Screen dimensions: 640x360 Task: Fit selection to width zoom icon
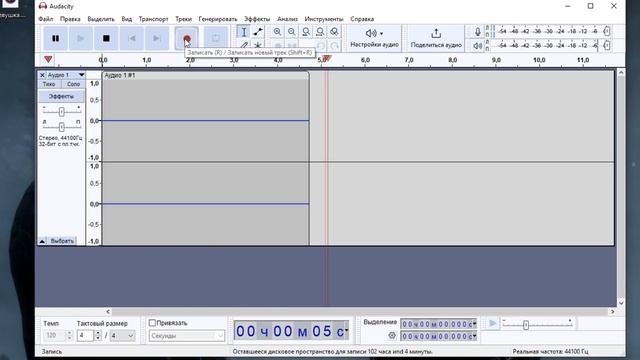(x=306, y=32)
